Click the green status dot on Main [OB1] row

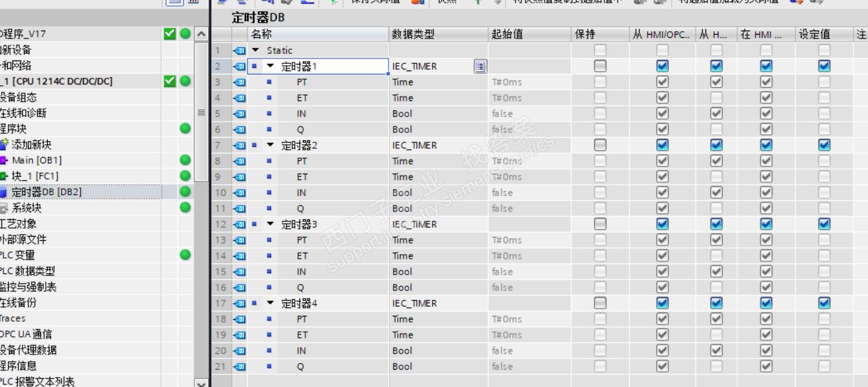click(185, 160)
